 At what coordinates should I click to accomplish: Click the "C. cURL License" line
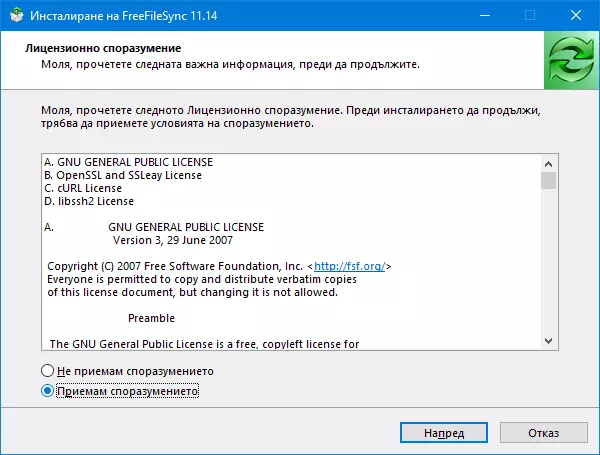pyautogui.click(x=83, y=188)
